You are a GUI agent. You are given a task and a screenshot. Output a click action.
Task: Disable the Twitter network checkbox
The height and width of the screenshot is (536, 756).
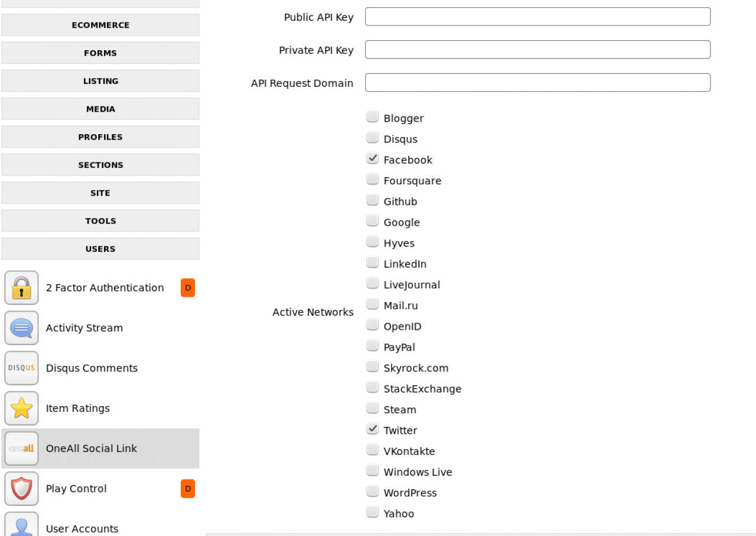[x=372, y=429]
